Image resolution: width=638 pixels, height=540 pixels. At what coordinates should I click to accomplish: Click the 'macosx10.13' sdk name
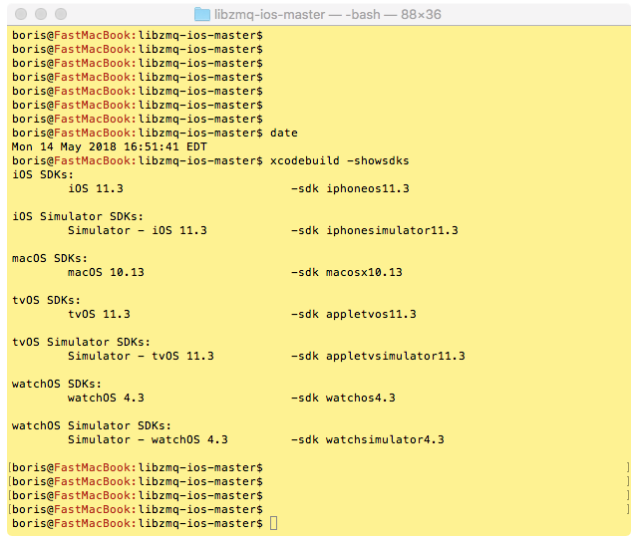(x=364, y=272)
